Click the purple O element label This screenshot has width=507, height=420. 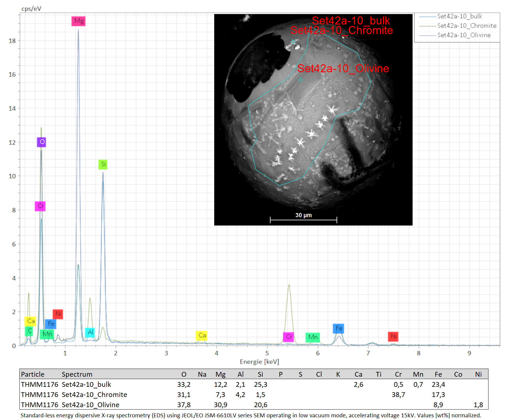42,142
